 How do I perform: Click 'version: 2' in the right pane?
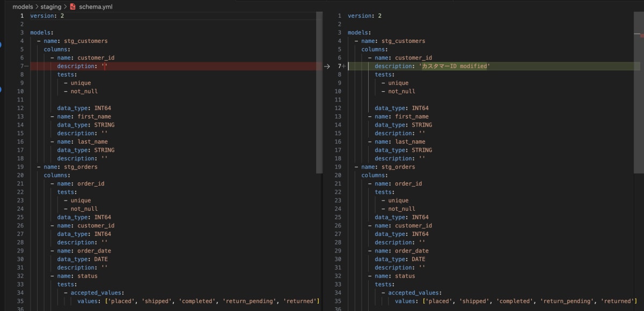point(365,16)
